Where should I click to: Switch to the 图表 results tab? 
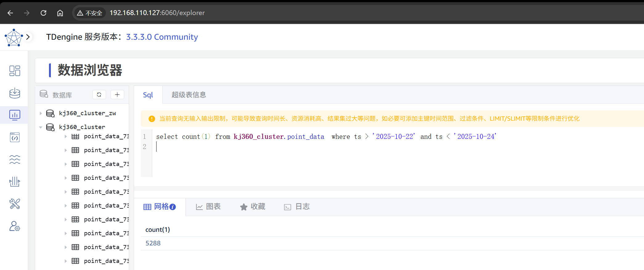point(208,207)
